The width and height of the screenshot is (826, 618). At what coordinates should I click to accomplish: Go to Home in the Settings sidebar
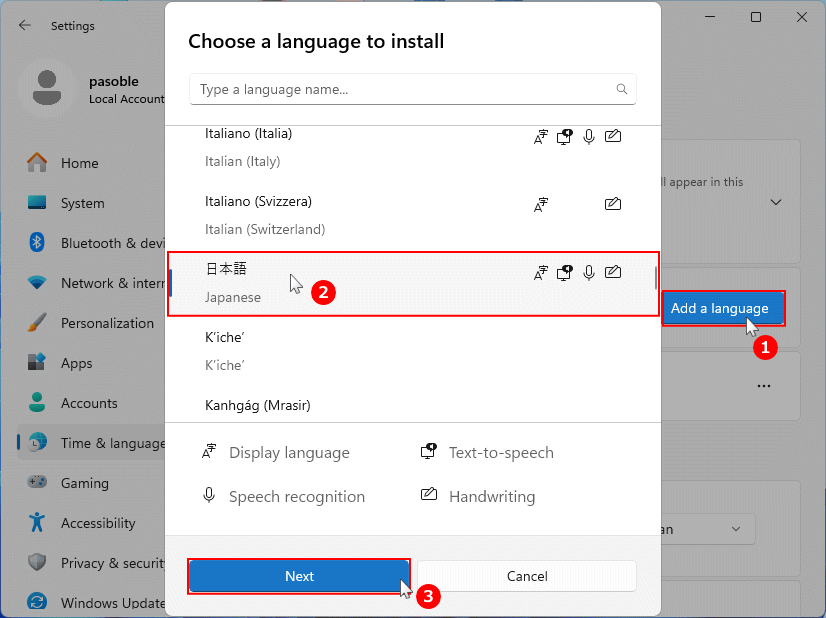click(35, 163)
